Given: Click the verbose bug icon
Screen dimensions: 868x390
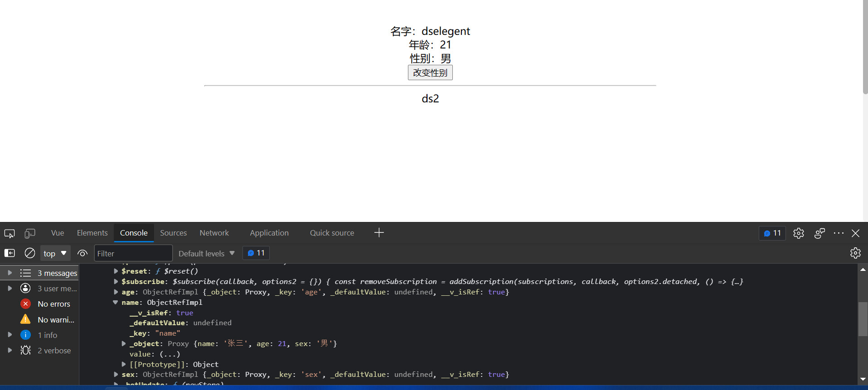Looking at the screenshot, I should (25, 350).
